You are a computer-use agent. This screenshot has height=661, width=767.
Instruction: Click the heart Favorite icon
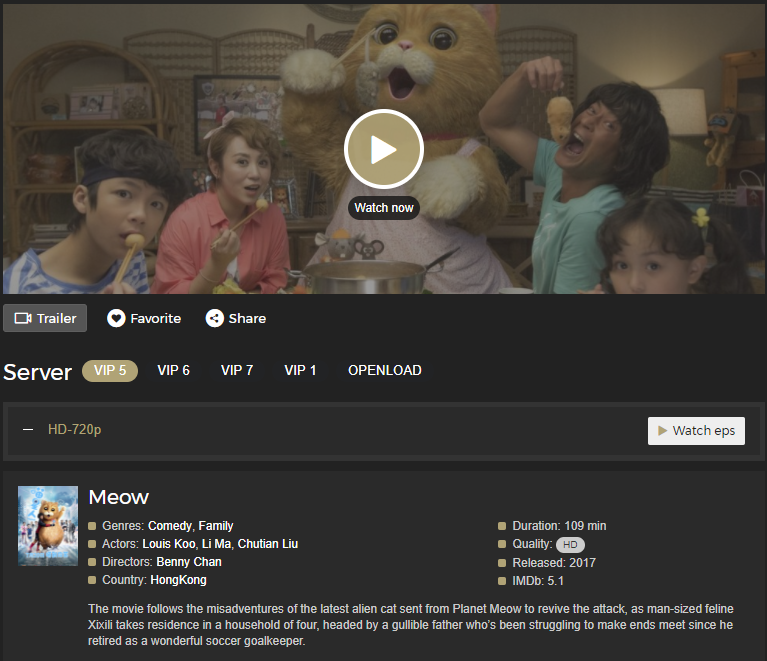(x=116, y=319)
